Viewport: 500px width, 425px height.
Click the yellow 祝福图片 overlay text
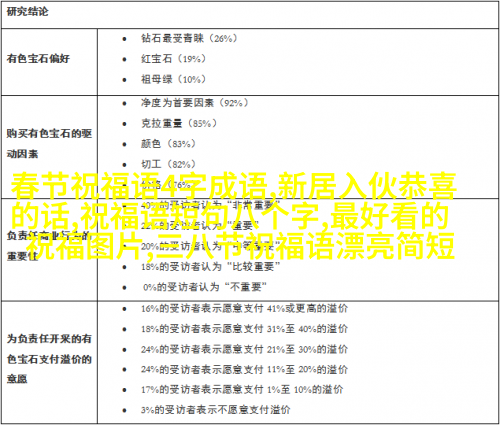[84, 246]
